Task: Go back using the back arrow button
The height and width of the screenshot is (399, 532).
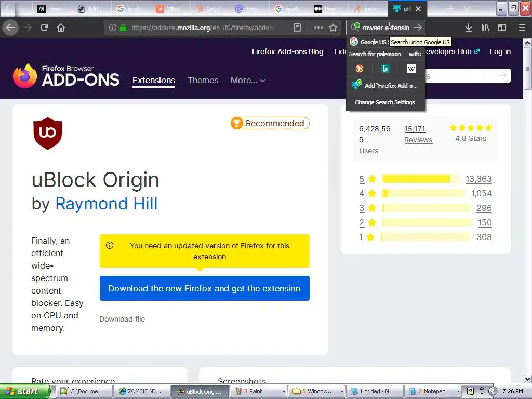Action: 10,28
